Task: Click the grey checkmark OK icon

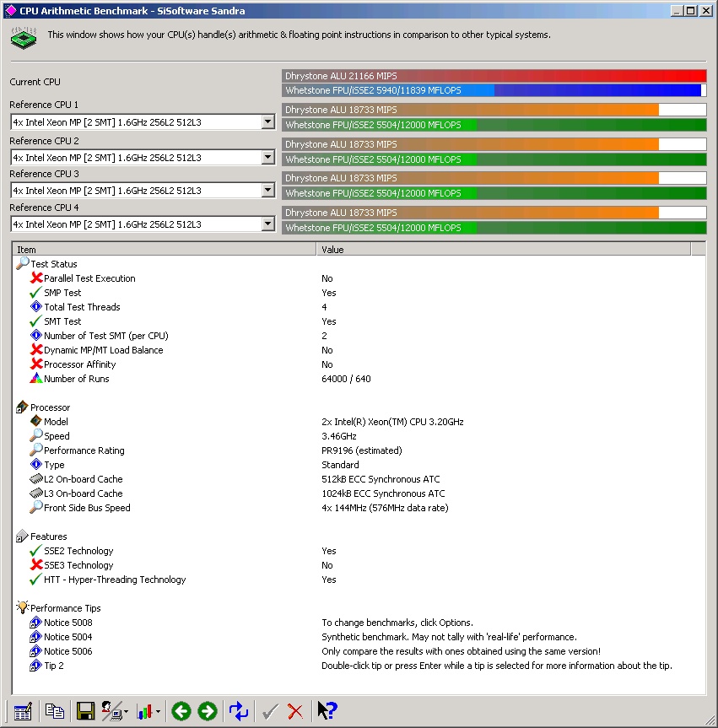Action: [270, 711]
